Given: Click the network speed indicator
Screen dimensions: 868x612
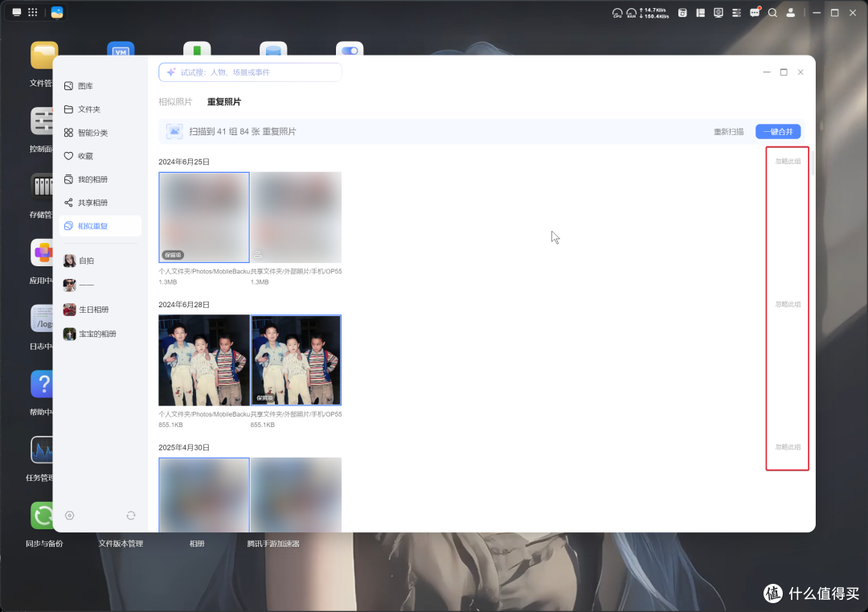Looking at the screenshot, I should tap(653, 13).
